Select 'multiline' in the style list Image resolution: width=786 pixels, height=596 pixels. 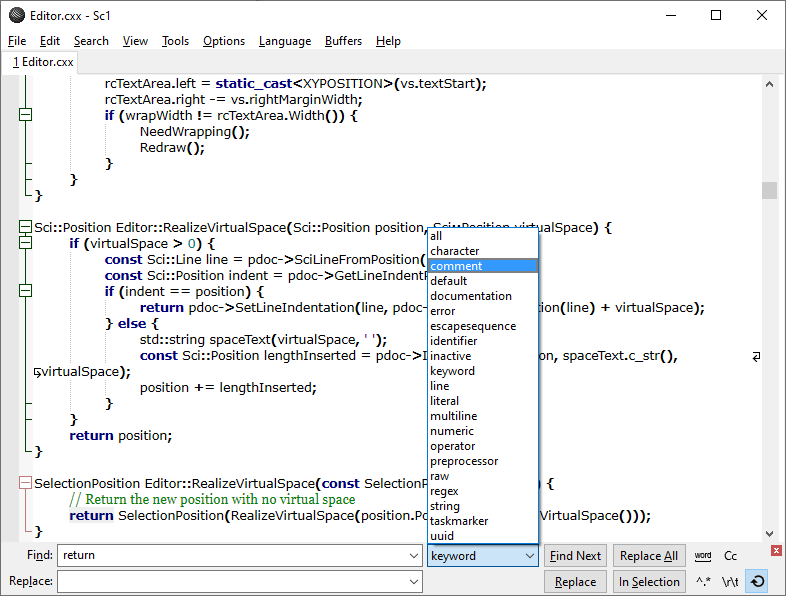coord(483,416)
